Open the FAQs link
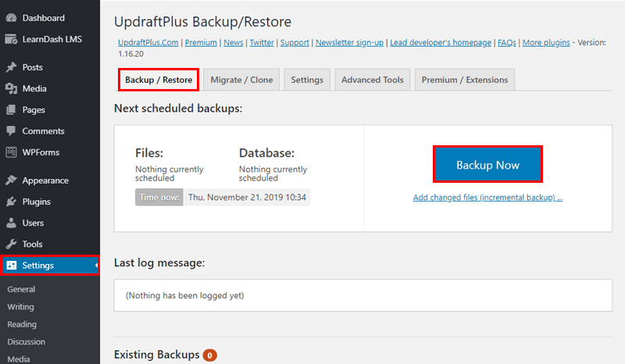Image resolution: width=625 pixels, height=364 pixels. [506, 43]
